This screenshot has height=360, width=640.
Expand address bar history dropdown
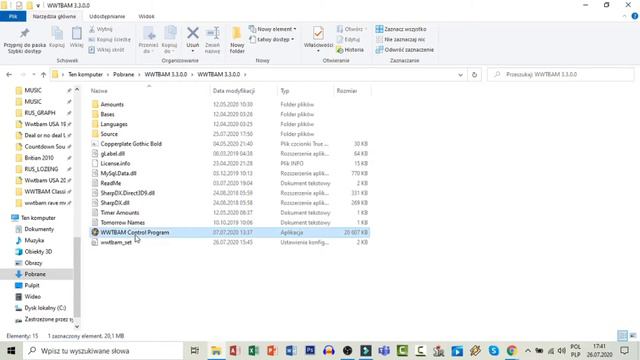460,75
